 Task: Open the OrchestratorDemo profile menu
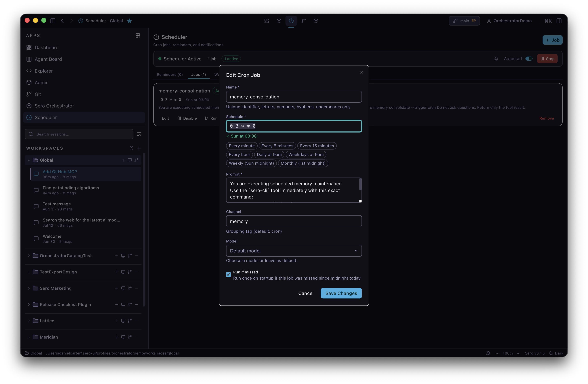pyautogui.click(x=509, y=21)
